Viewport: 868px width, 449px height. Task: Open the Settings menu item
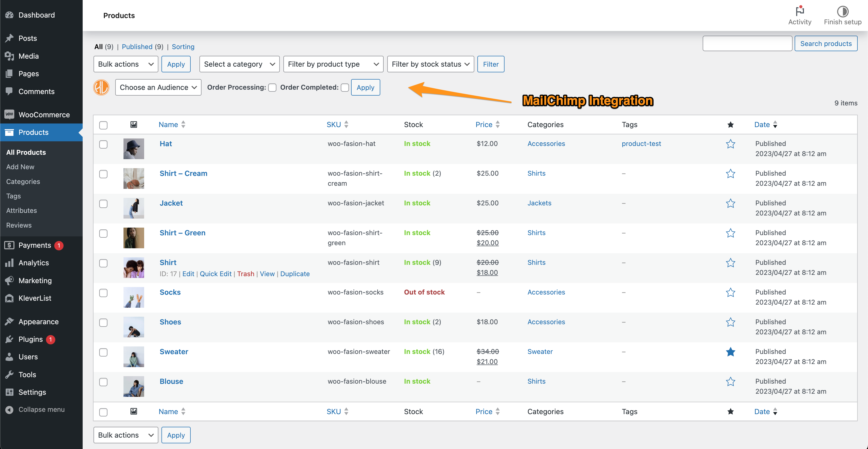(41, 392)
